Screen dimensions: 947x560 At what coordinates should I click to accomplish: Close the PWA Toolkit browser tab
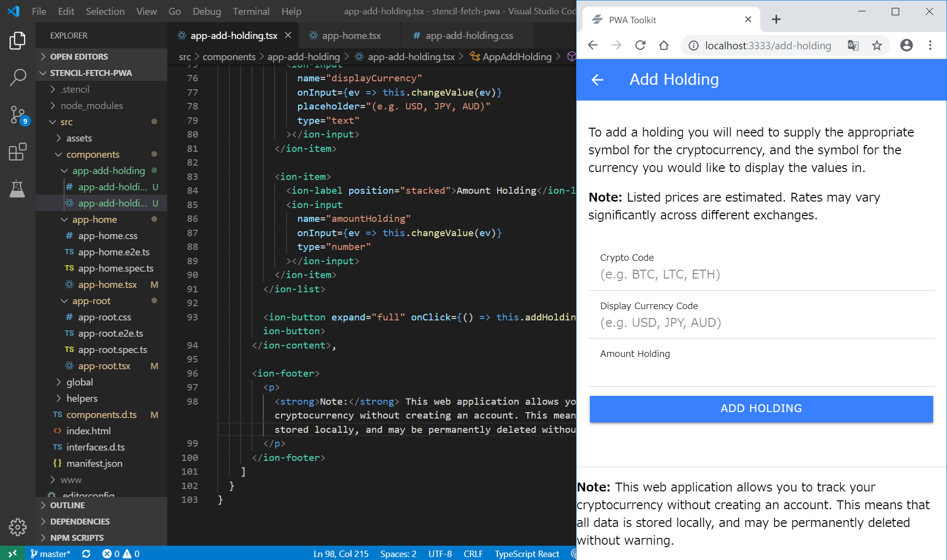pyautogui.click(x=748, y=19)
